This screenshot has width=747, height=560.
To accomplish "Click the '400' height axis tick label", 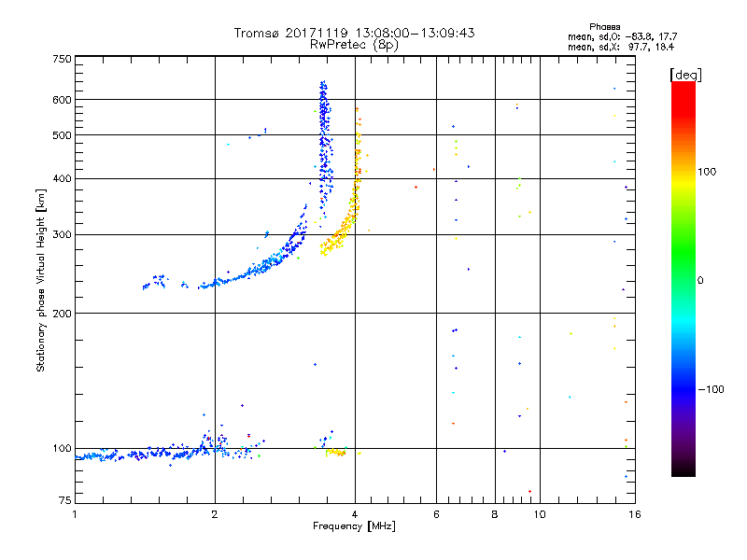I will tap(62, 178).
